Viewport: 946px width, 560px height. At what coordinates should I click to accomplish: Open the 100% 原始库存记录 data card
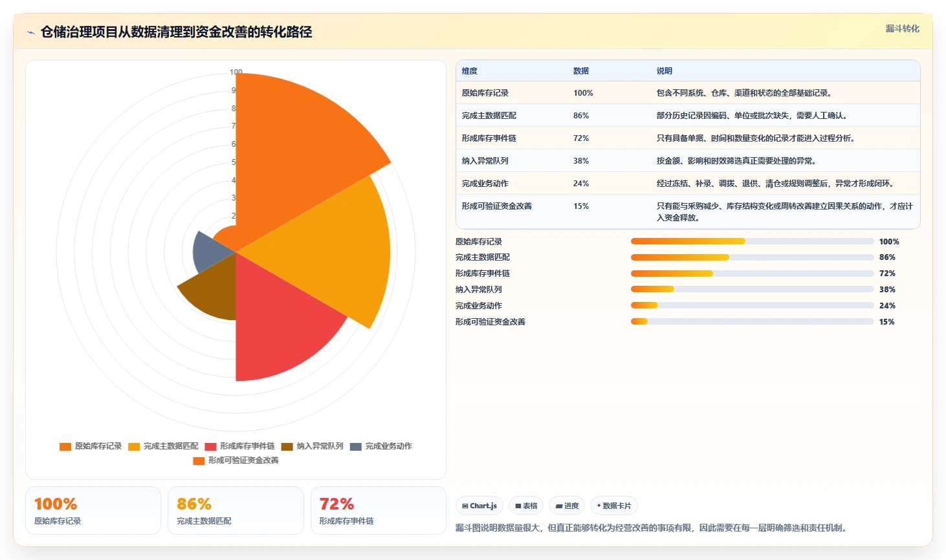(93, 511)
